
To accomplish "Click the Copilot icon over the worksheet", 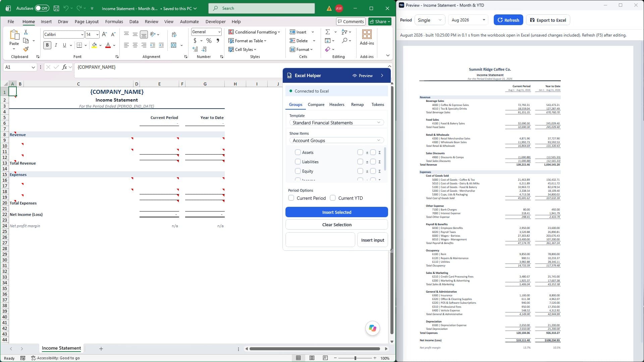I will [x=372, y=328].
